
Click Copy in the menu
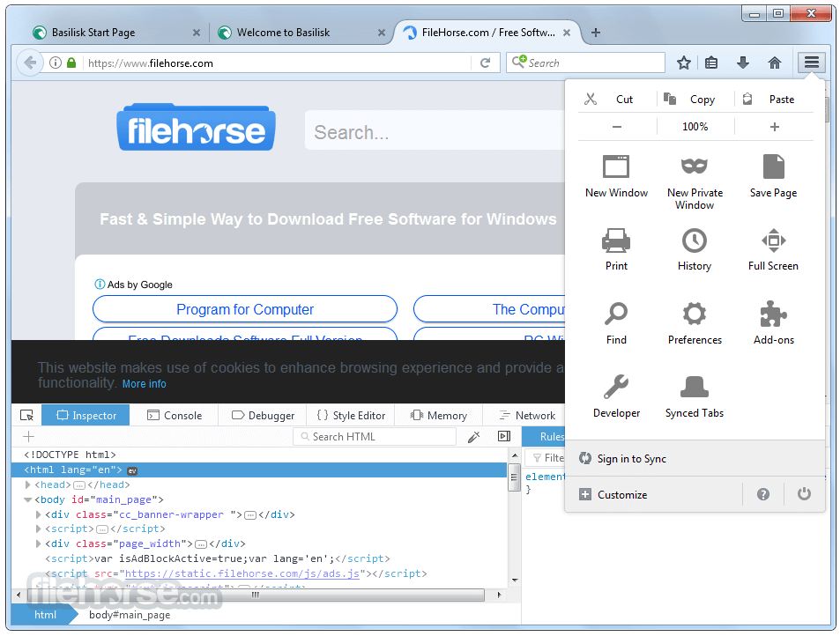pos(695,99)
